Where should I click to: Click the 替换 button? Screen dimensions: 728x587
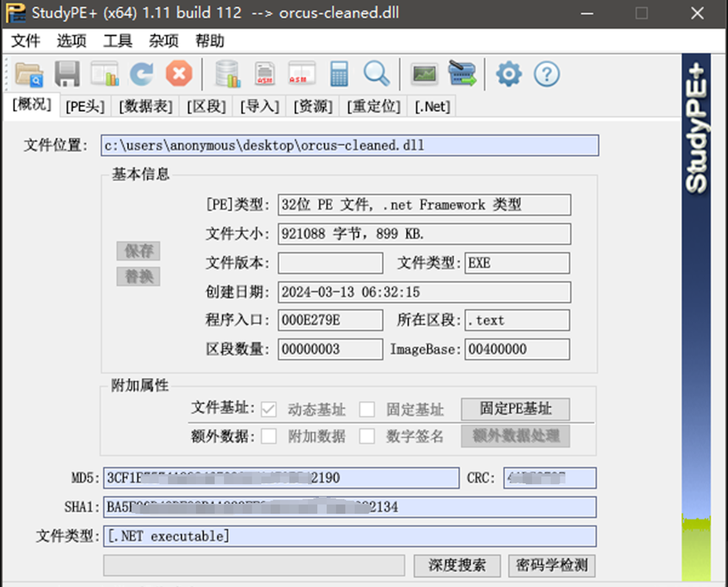138,276
